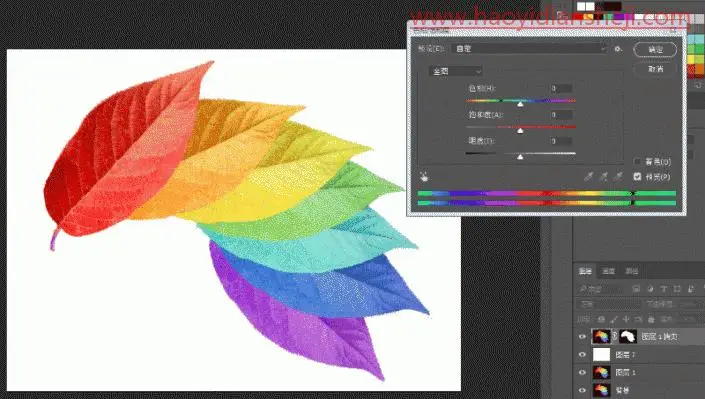
Task: Hide the top layer copy via eye icon
Action: (x=582, y=336)
